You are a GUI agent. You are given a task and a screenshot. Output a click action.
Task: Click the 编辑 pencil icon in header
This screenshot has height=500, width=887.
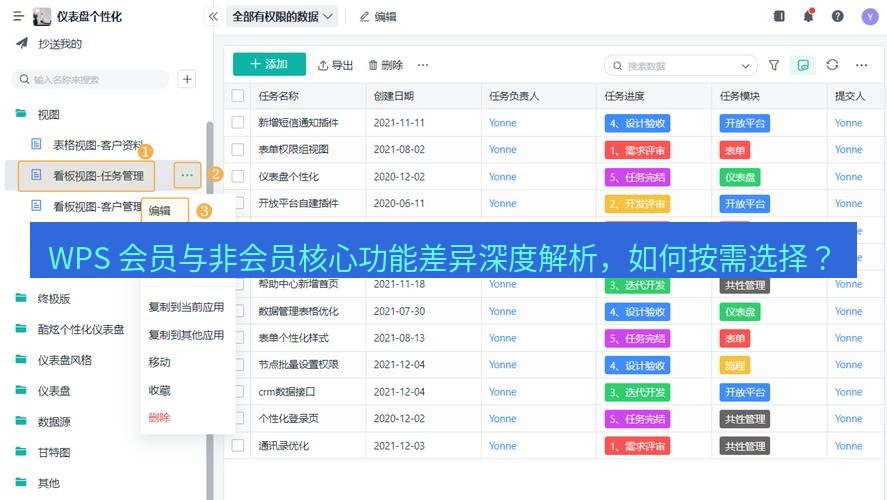tap(364, 17)
